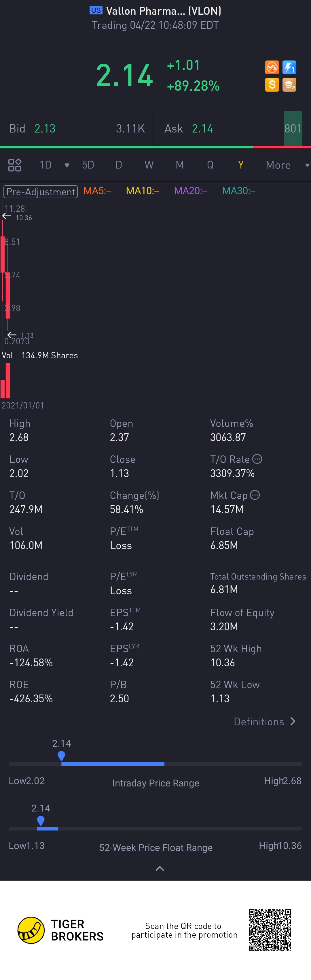Viewport: 311px width, 980px height.
Task: Toggle the MA20 indicator label
Action: 190,191
